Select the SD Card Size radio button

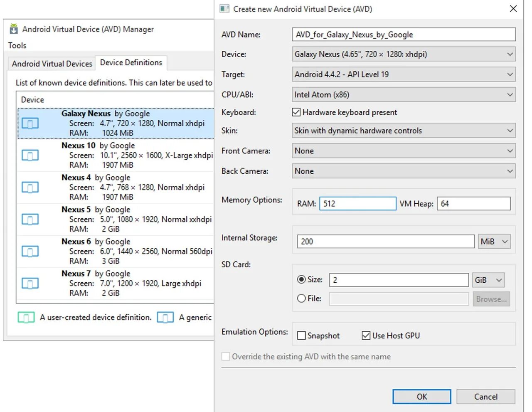pos(302,279)
